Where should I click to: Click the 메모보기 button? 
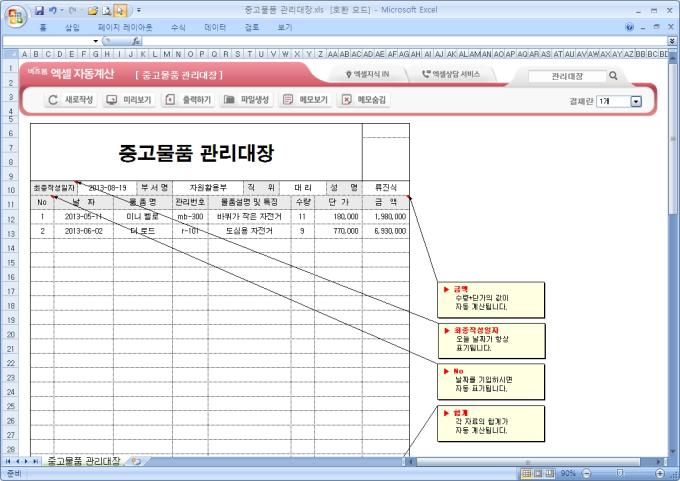coord(305,100)
